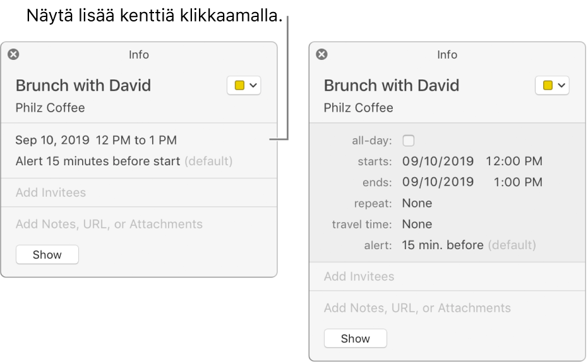
Task: Click yellow color swatch in left popover
Action: tap(239, 85)
